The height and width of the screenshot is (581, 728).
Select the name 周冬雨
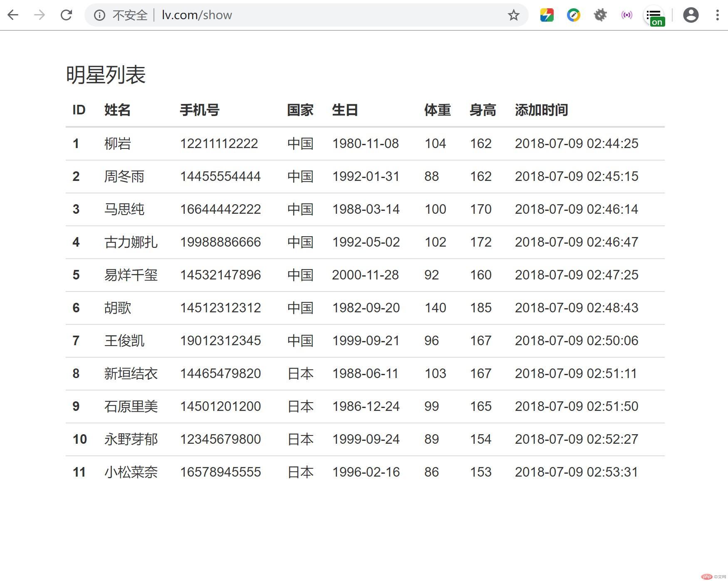pyautogui.click(x=124, y=176)
